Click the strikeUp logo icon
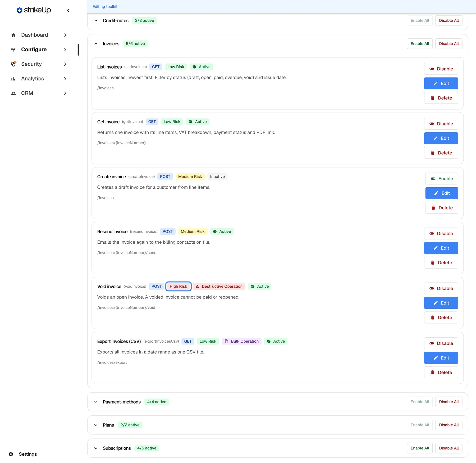This screenshot has height=463, width=476. click(19, 10)
